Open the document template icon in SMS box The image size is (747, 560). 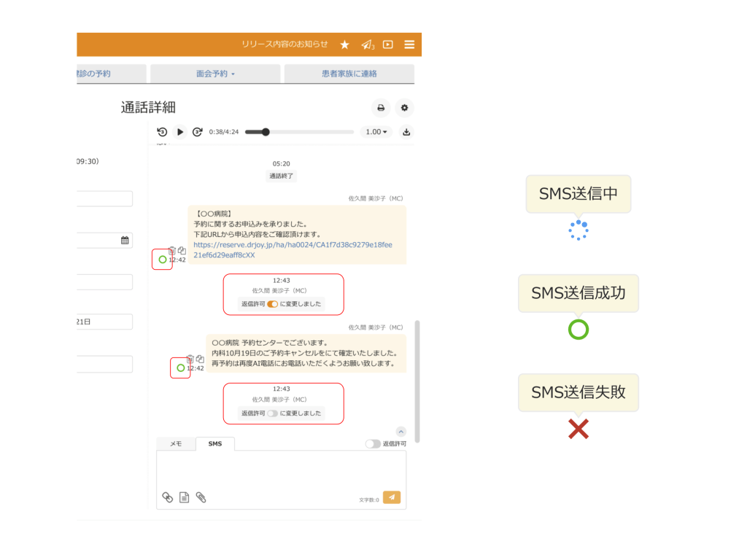coord(185,497)
